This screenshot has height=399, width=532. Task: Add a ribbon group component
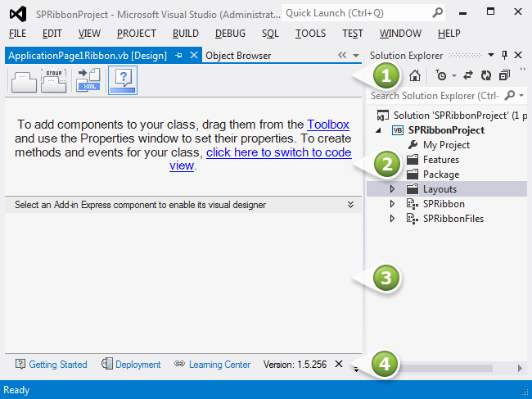53,80
